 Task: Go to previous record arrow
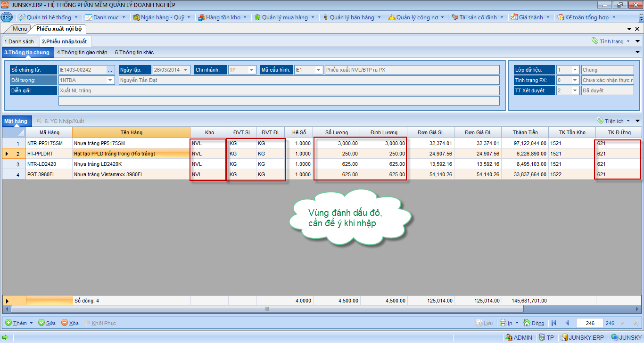[x=567, y=323]
